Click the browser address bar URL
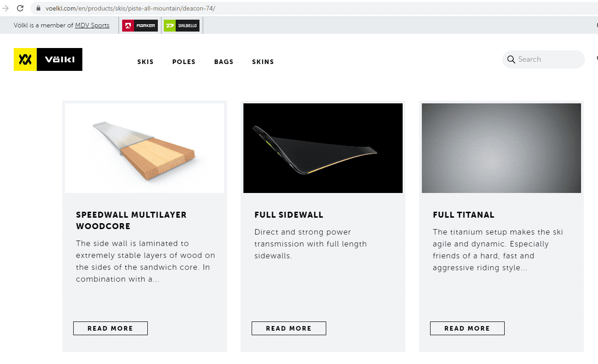This screenshot has width=598, height=364. click(x=130, y=9)
